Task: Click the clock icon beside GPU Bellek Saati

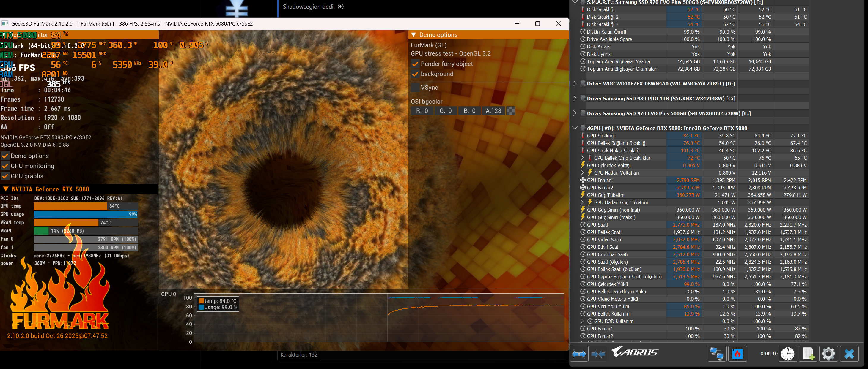Action: pos(583,232)
